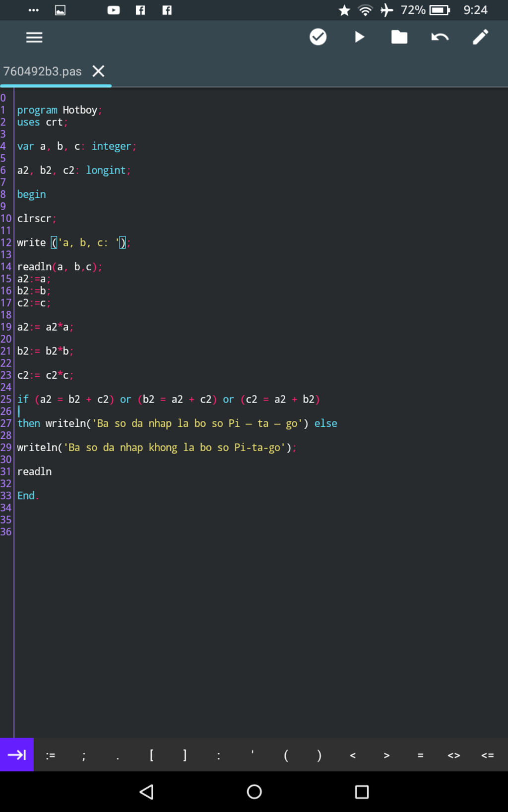Place cursor on 'program Hotboy;' line
508x812 pixels.
[60, 110]
